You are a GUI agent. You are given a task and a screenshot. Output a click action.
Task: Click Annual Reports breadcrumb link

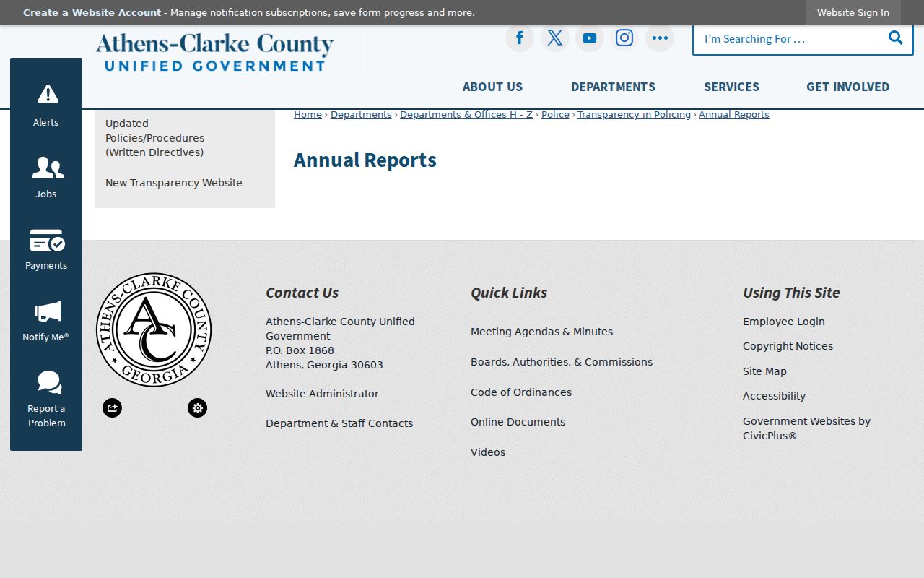point(734,115)
